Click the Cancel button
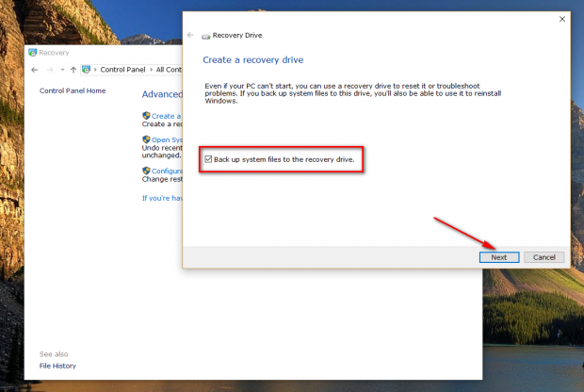The image size is (584, 392). 543,257
